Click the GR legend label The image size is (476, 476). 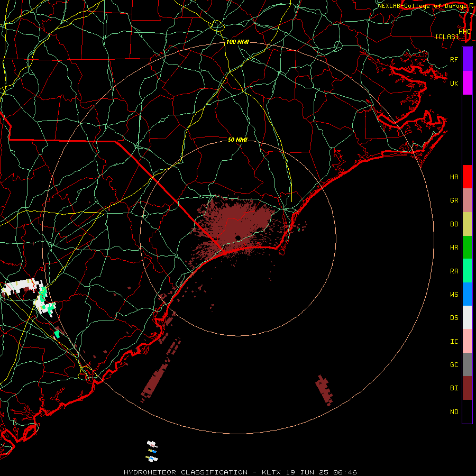pyautogui.click(x=454, y=200)
